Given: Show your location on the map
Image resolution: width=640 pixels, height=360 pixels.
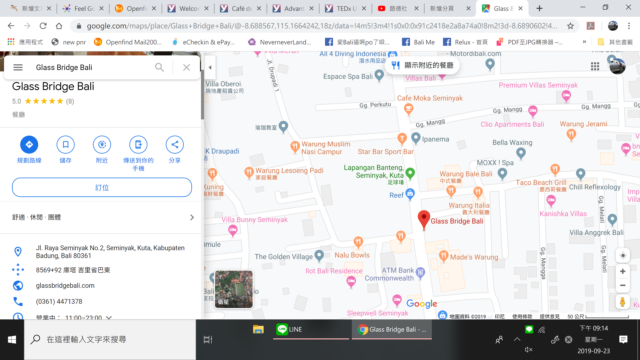Looking at the screenshot, I should click(622, 256).
